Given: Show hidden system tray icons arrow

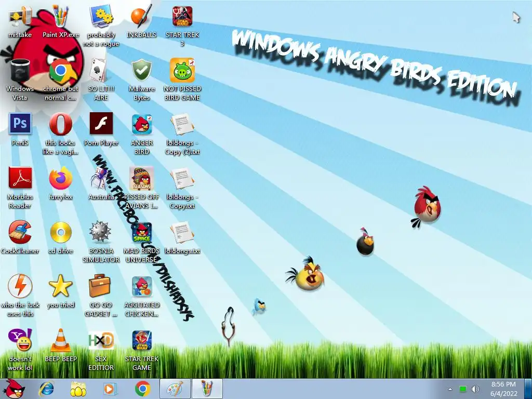Looking at the screenshot, I should click(450, 389).
